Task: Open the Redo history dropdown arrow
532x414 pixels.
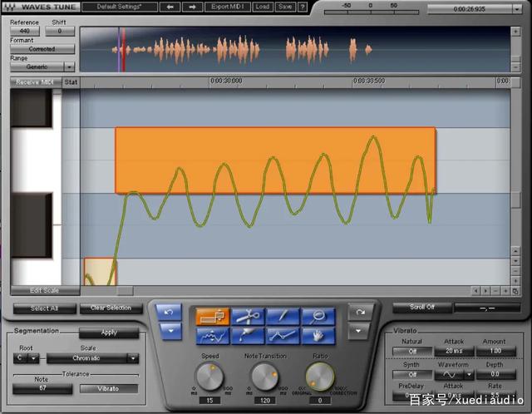Action: 360,331
